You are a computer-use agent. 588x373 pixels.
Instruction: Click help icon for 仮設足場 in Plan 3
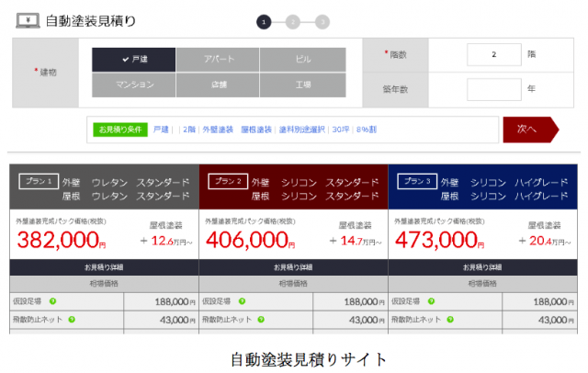click(432, 301)
